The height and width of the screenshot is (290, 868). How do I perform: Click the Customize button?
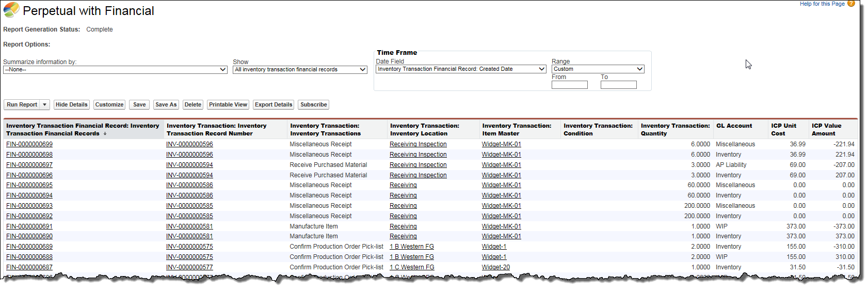(x=109, y=105)
